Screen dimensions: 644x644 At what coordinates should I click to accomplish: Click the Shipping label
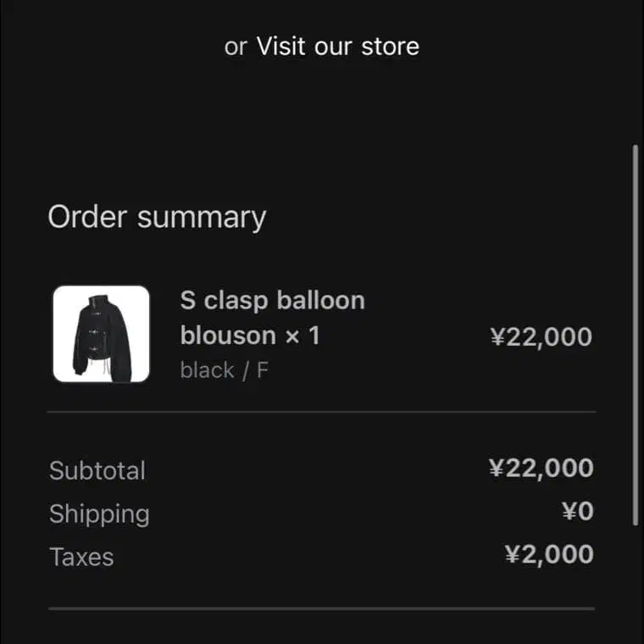(x=99, y=514)
